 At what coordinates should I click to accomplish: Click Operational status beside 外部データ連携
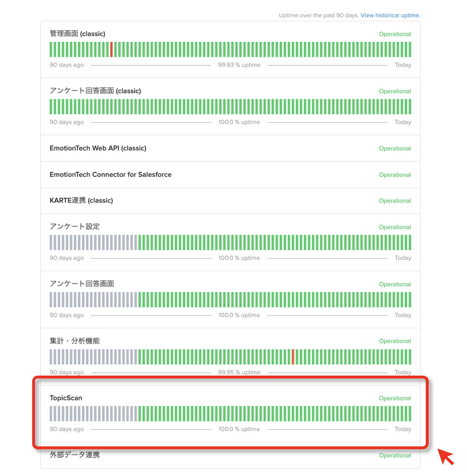tap(395, 455)
